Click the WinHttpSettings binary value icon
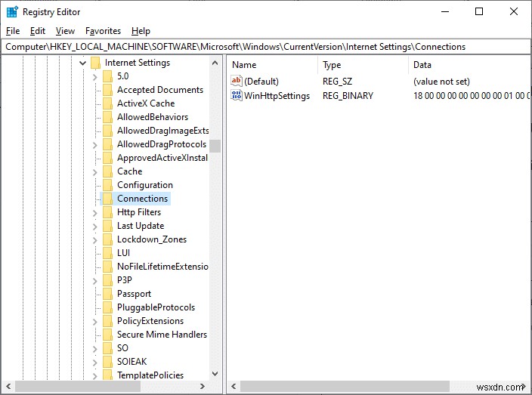532x395 pixels. [236, 95]
